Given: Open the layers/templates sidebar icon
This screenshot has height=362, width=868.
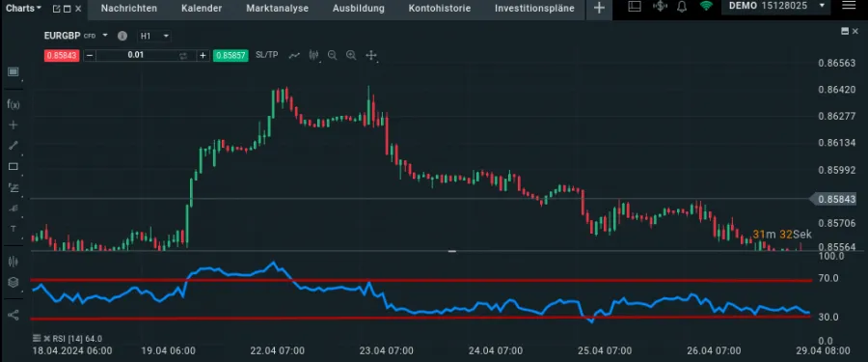Looking at the screenshot, I should pos(14,283).
